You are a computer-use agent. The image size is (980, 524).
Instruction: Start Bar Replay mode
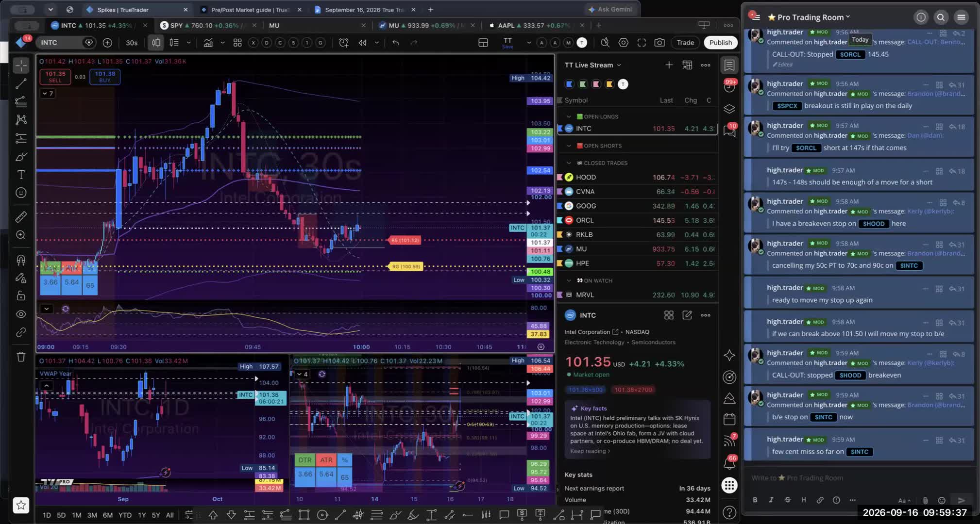(362, 43)
